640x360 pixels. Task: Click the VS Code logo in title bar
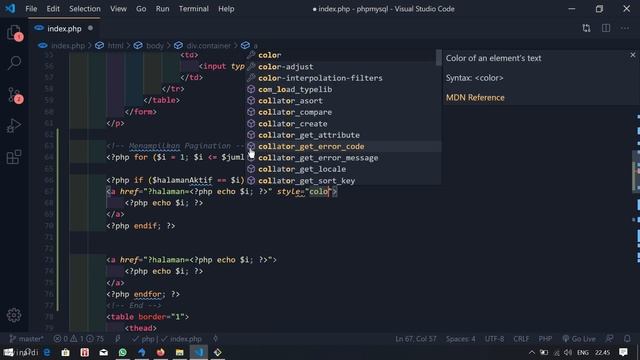tap(10, 9)
